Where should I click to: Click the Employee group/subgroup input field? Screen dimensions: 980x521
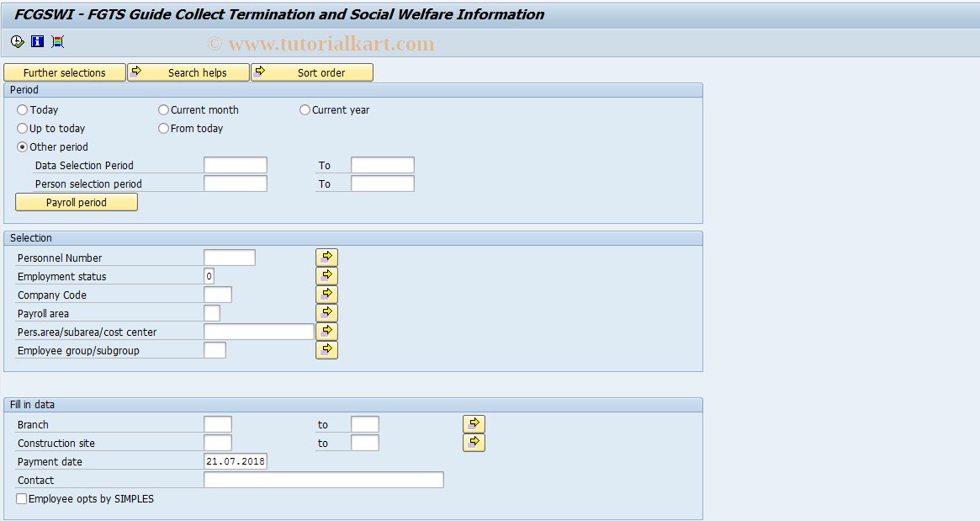215,350
